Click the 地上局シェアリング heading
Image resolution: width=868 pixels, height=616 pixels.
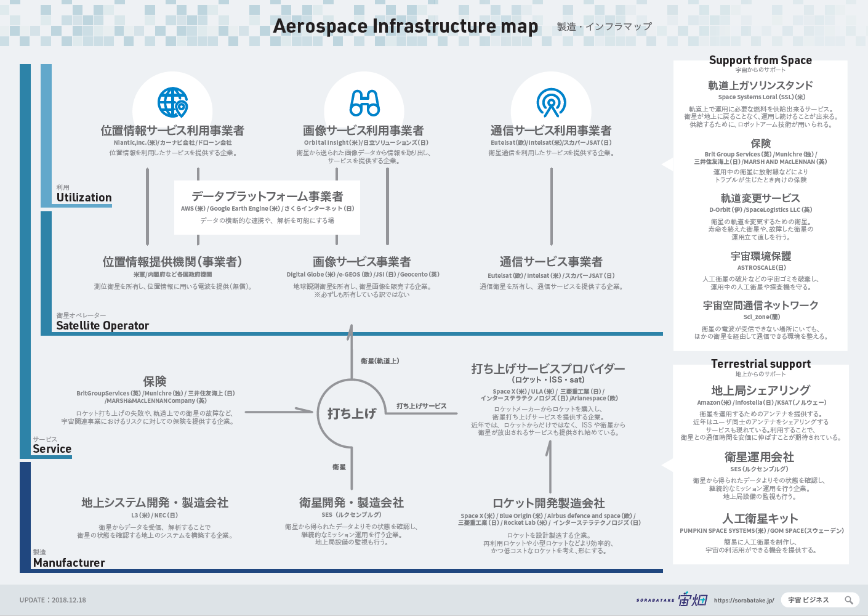coord(761,391)
